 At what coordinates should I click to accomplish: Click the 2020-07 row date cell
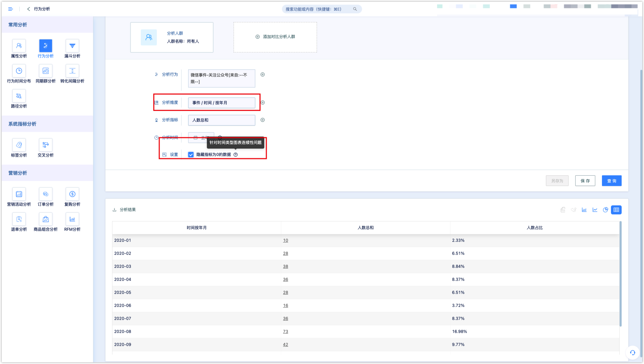pyautogui.click(x=197, y=318)
